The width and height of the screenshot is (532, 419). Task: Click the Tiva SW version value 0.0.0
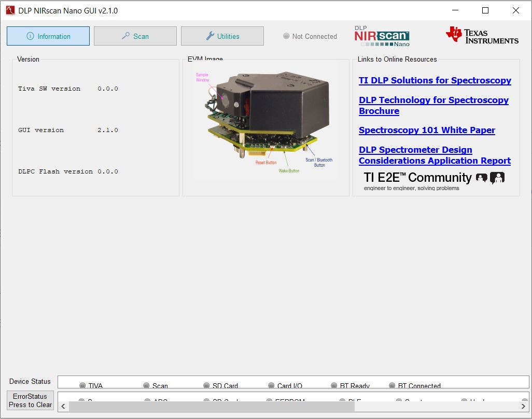pos(108,89)
